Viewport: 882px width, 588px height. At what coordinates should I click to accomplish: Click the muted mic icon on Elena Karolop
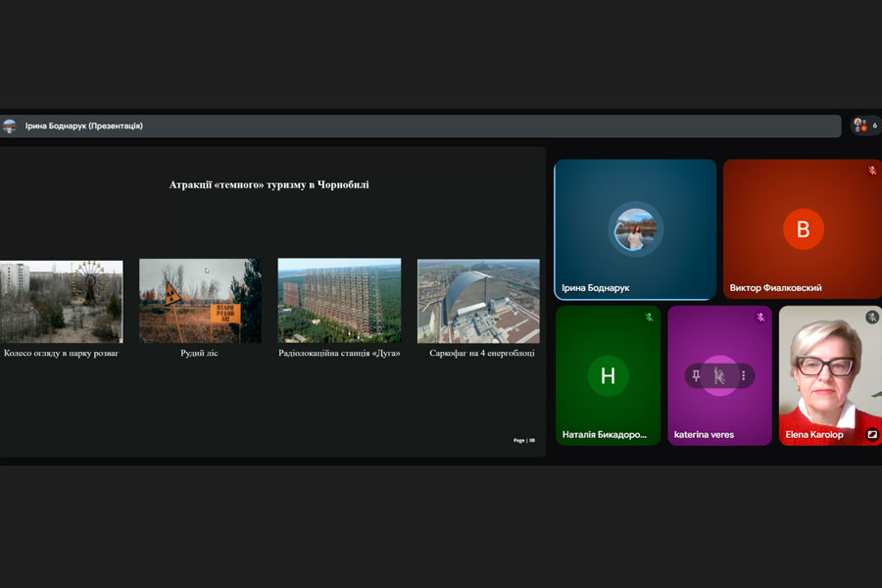coord(871,318)
